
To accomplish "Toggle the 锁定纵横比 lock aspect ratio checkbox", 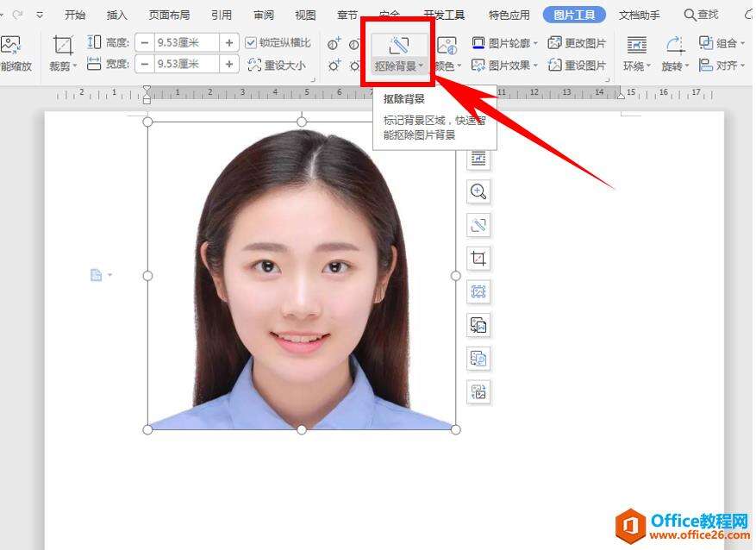I will pyautogui.click(x=251, y=42).
